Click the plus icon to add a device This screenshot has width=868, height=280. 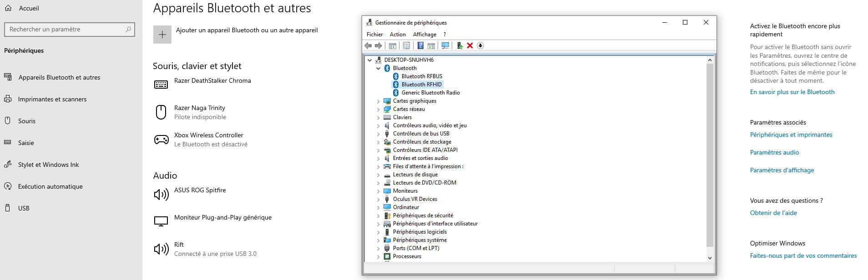[162, 35]
